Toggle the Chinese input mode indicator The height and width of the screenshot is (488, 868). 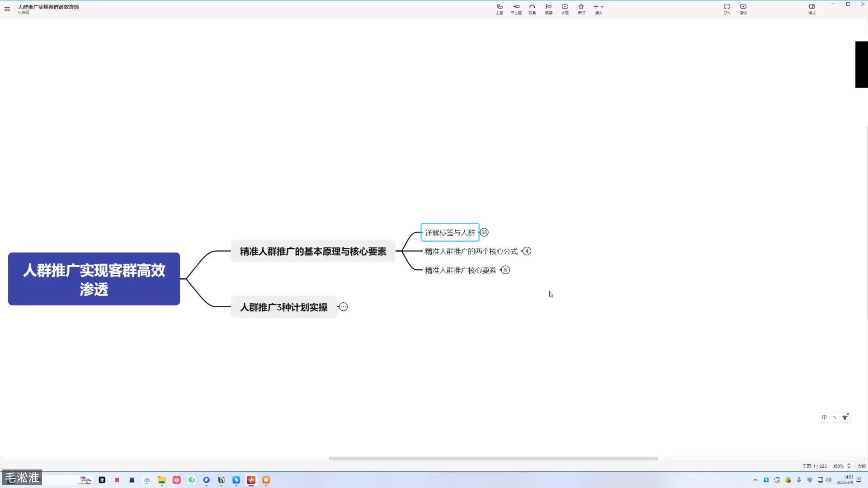[824, 418]
